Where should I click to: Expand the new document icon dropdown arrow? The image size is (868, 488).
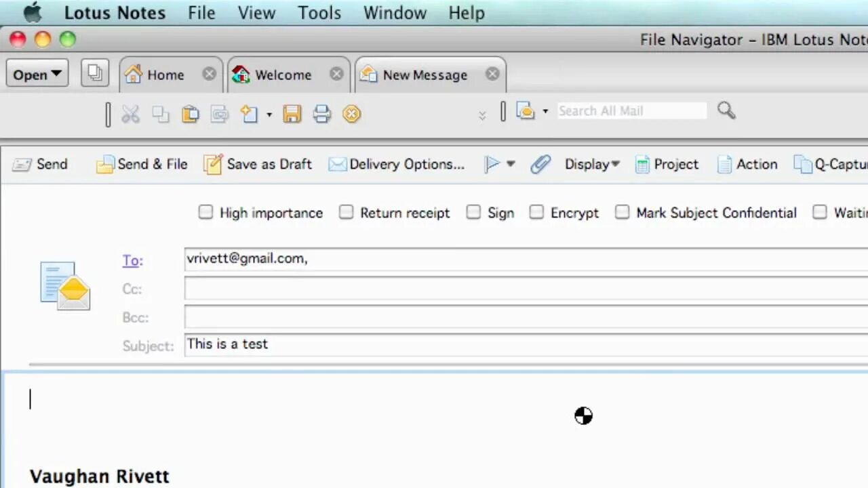click(269, 115)
